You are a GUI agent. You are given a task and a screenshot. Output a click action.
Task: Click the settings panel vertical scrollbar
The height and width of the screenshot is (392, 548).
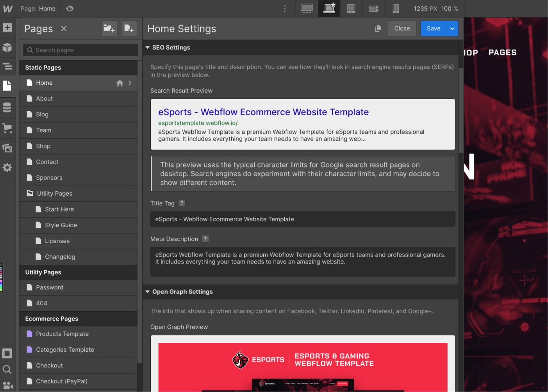[461, 110]
